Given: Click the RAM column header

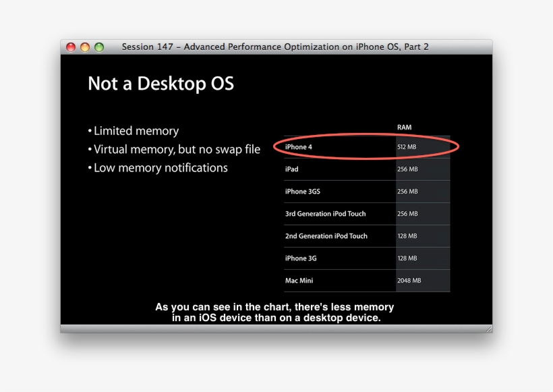Looking at the screenshot, I should point(404,128).
